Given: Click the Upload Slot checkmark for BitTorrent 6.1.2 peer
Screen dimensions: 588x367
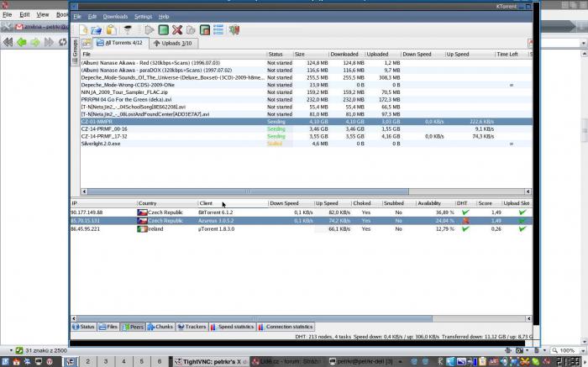Looking at the screenshot, I should [522, 212].
